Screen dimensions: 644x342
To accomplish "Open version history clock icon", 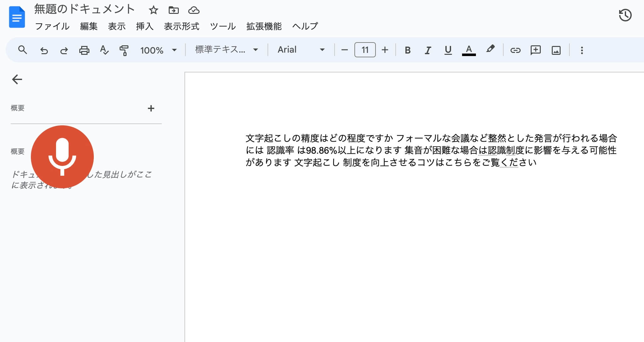I will (625, 15).
